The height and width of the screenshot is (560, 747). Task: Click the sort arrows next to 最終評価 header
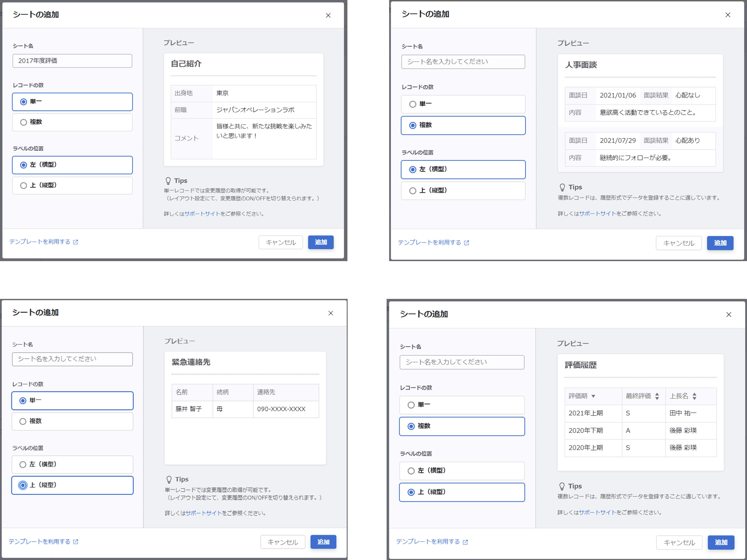point(657,396)
